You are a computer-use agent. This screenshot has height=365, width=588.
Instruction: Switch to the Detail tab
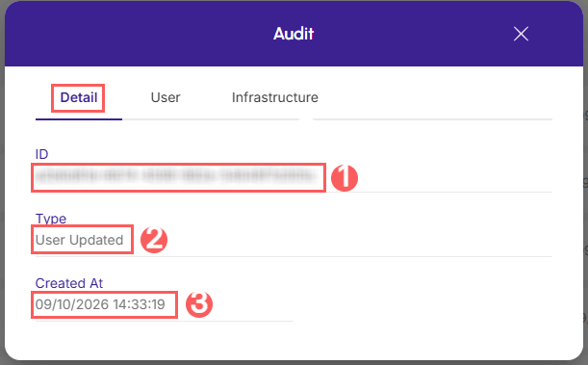79,97
